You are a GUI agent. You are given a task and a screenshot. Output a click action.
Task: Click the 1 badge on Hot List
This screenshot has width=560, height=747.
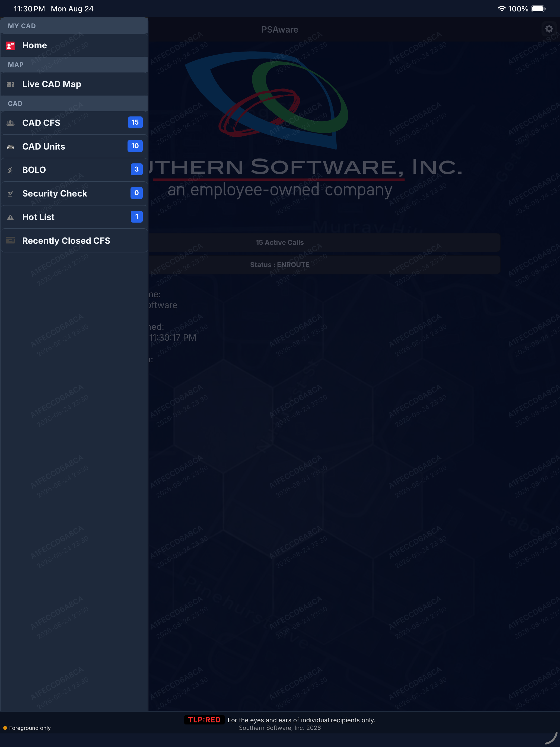136,216
